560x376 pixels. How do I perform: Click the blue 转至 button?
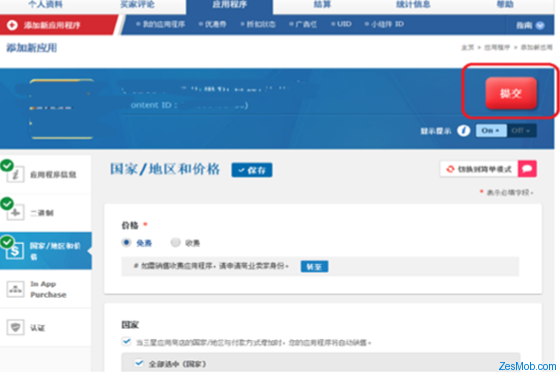tap(314, 266)
